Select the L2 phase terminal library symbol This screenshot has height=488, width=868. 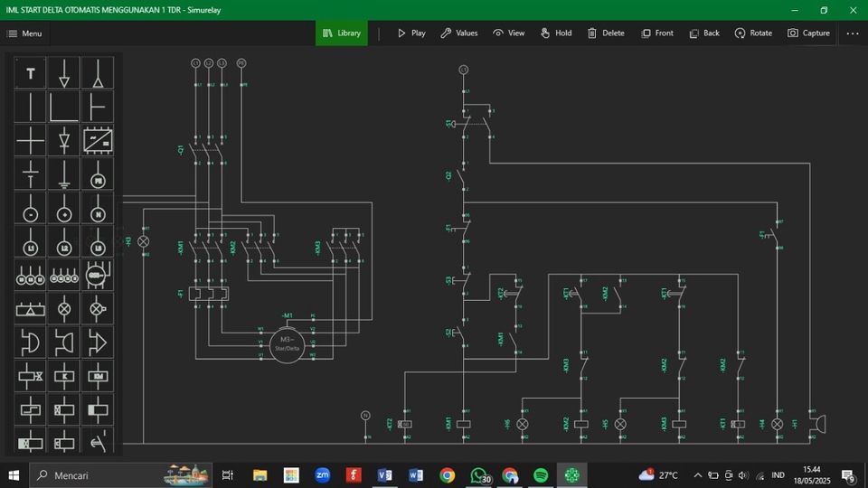tap(64, 242)
